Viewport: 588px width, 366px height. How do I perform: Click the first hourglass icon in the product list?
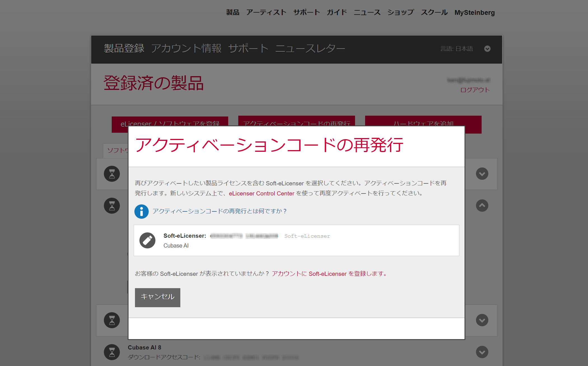click(x=112, y=174)
